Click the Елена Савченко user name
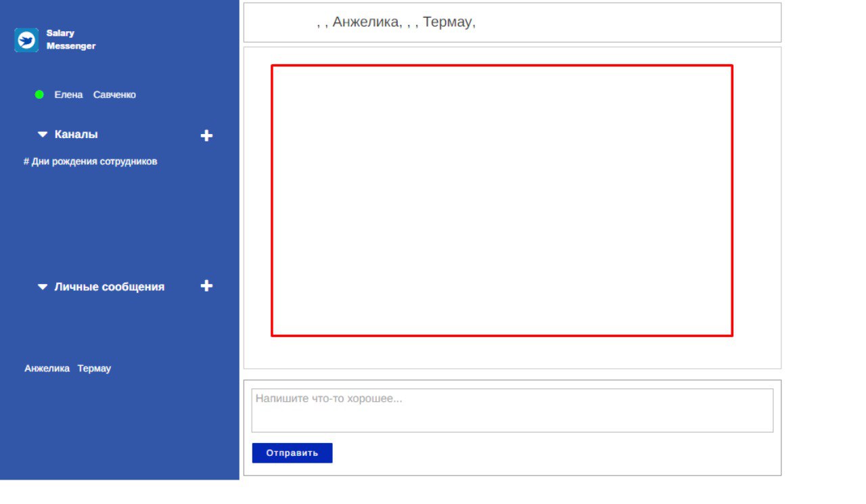Screen dimensions: 866x504 point(95,95)
